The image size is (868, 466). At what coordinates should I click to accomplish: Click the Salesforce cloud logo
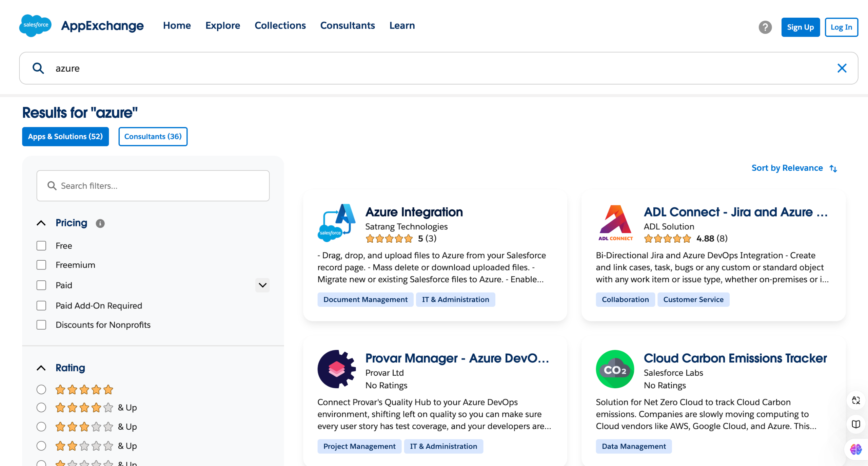[x=35, y=25]
